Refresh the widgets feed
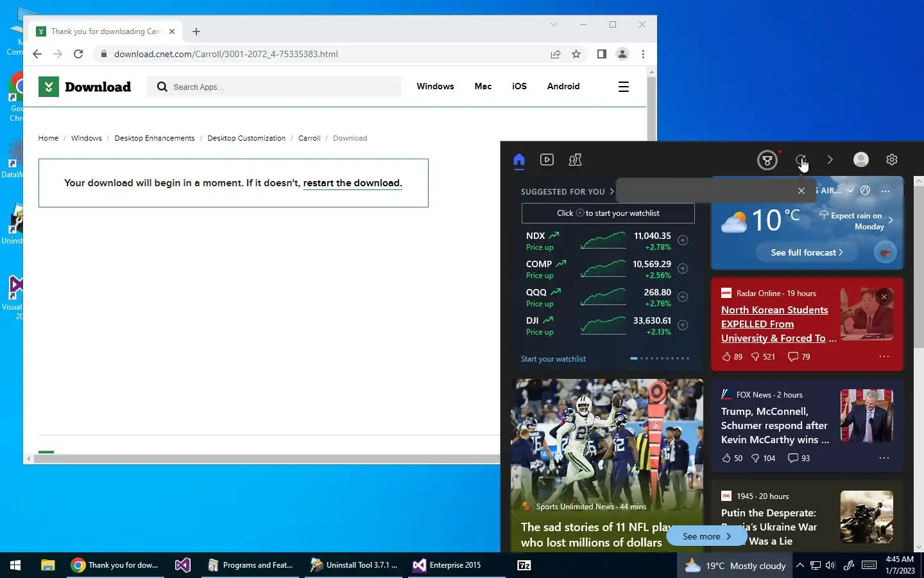This screenshot has width=924, height=578. coord(800,160)
